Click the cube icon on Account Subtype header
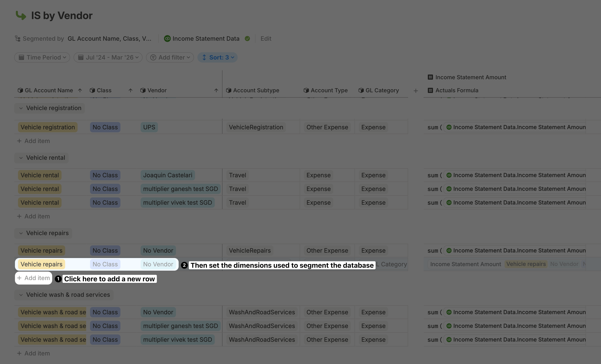601x364 pixels. point(228,90)
